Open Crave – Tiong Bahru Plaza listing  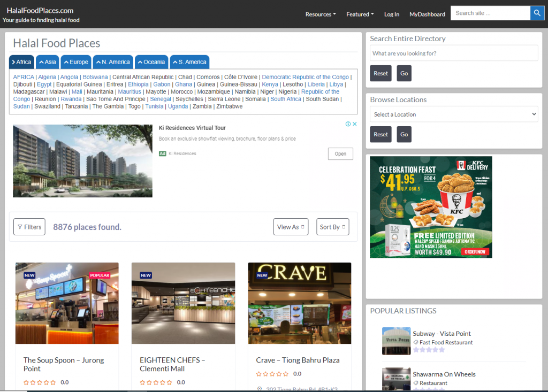point(298,360)
